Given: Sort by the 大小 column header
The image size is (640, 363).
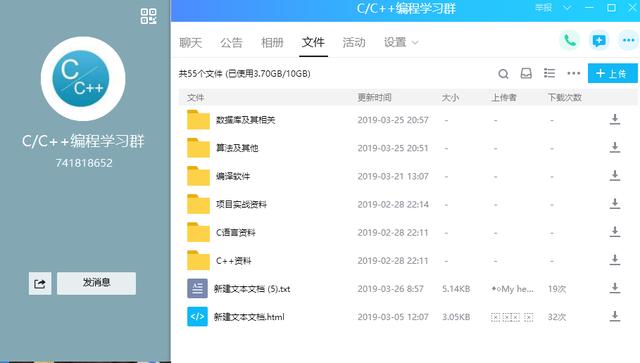Looking at the screenshot, I should coord(450,98).
